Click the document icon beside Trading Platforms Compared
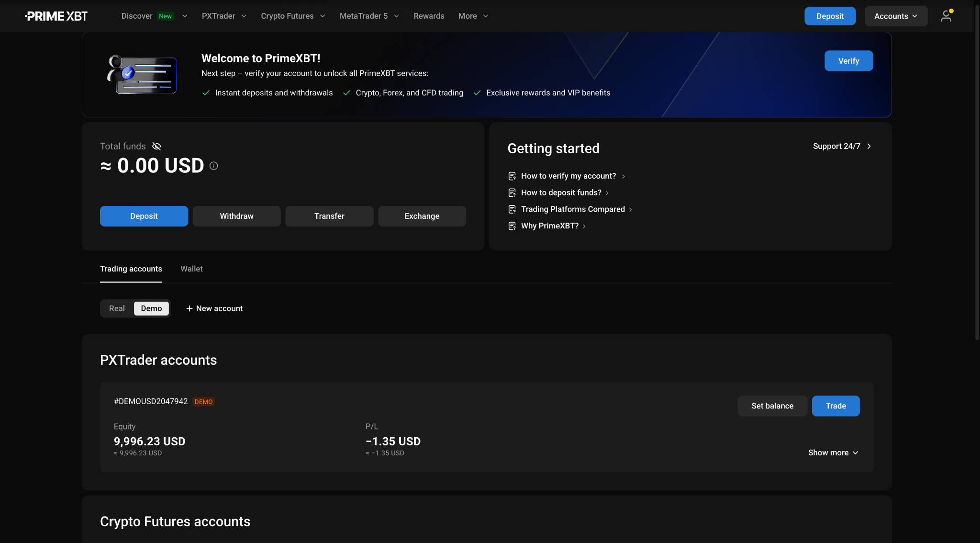 (x=512, y=209)
